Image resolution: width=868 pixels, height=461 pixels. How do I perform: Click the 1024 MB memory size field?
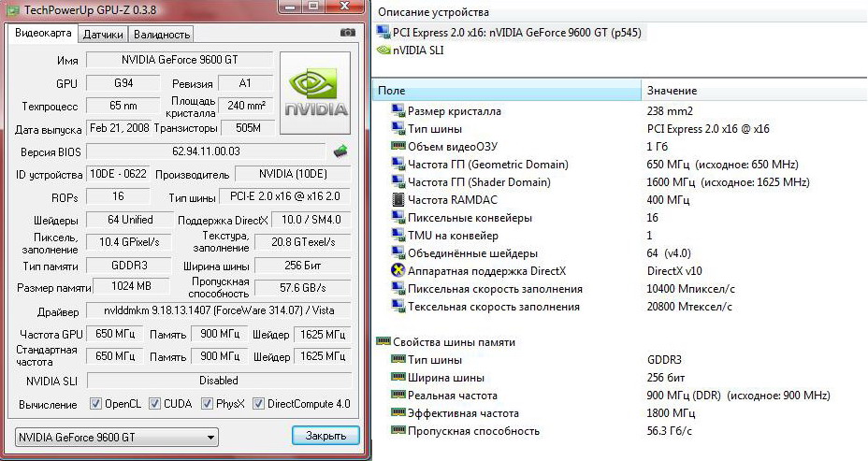[x=132, y=286]
